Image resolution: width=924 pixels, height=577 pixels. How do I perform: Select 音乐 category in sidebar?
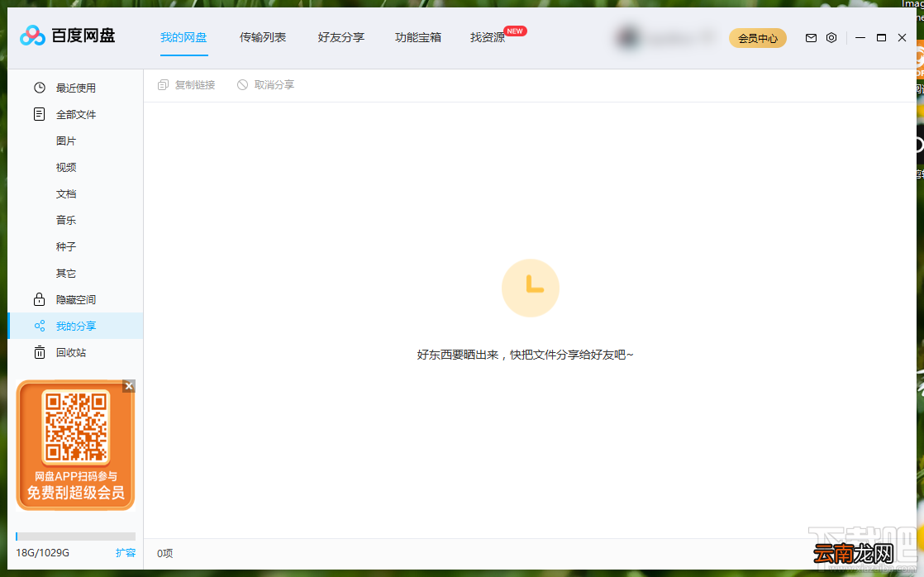click(x=66, y=220)
